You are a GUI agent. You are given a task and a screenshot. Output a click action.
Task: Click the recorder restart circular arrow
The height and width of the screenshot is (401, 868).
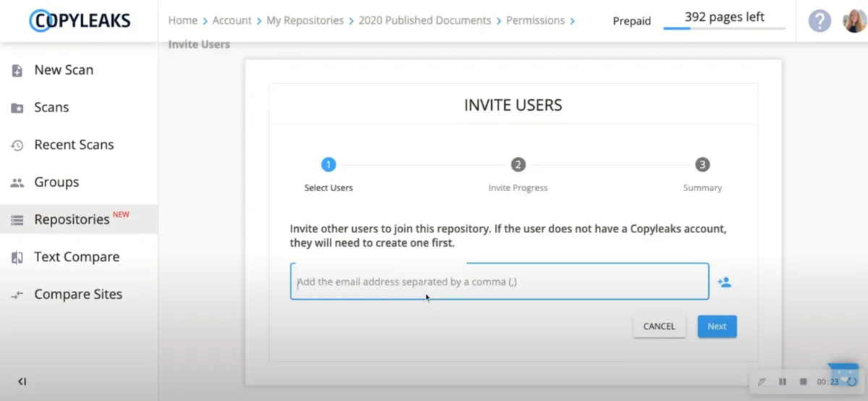pyautogui.click(x=851, y=381)
